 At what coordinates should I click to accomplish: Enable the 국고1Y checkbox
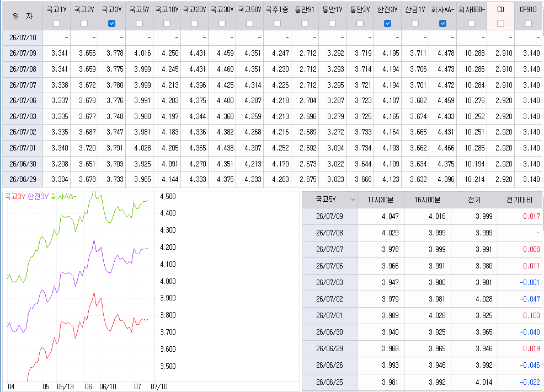[56, 23]
